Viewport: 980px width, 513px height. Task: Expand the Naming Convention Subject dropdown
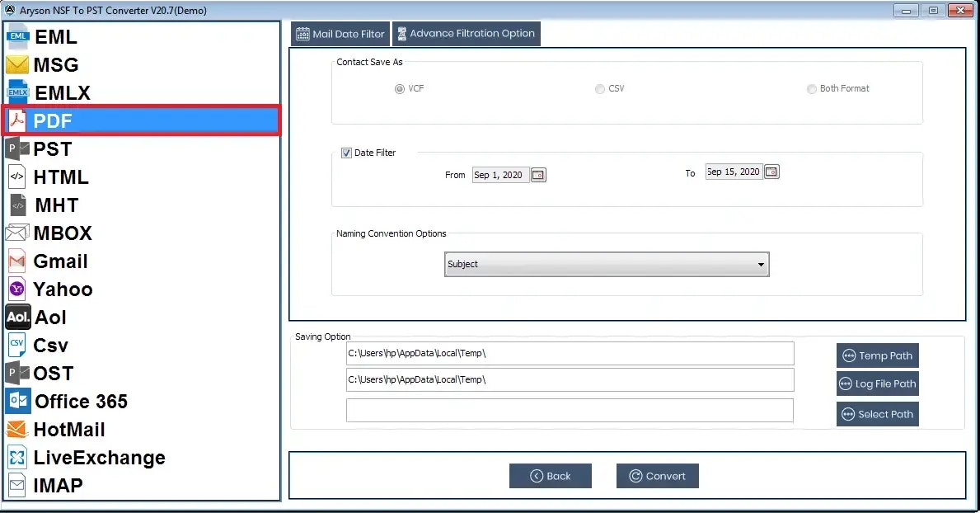pos(607,264)
